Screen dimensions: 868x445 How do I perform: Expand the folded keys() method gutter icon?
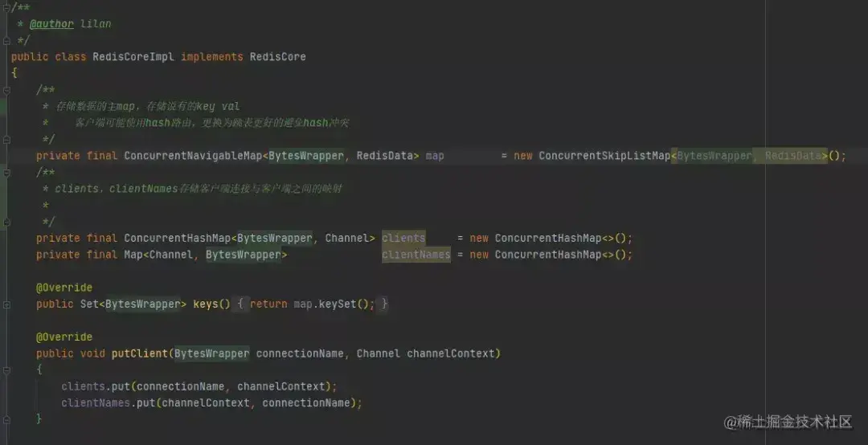click(6, 304)
